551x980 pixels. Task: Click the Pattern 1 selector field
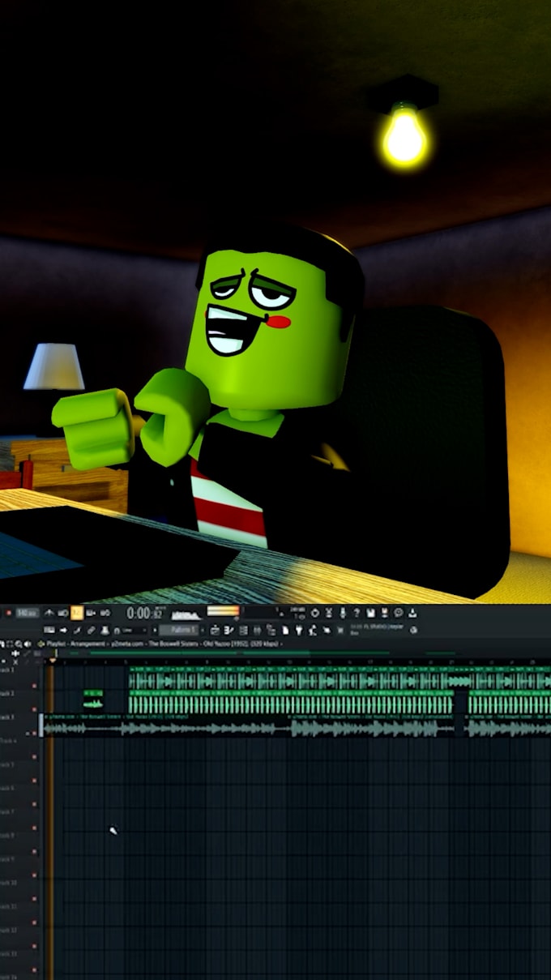(178, 630)
